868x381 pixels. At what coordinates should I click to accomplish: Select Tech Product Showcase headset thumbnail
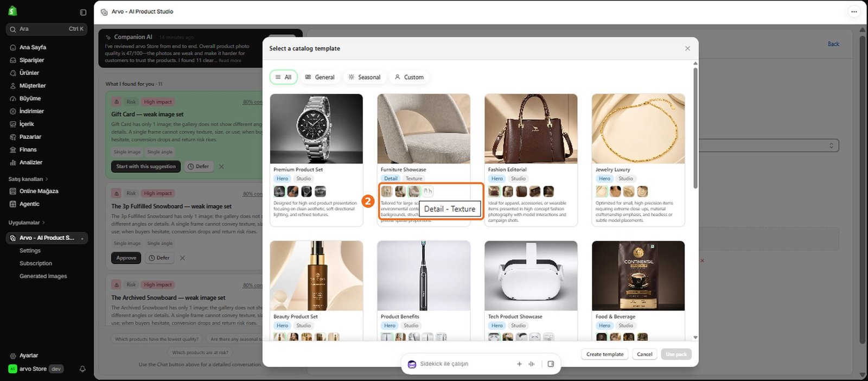pyautogui.click(x=531, y=276)
